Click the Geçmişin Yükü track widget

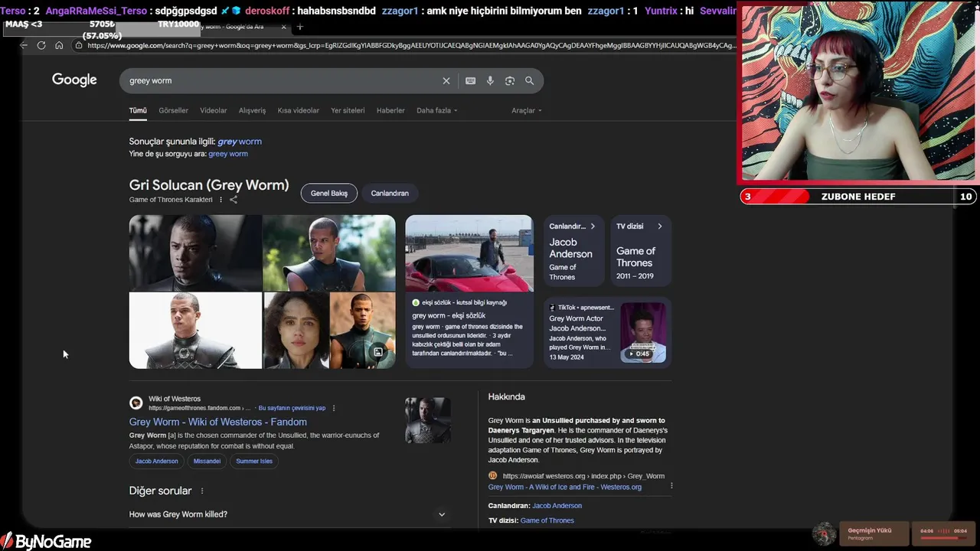[x=874, y=533]
